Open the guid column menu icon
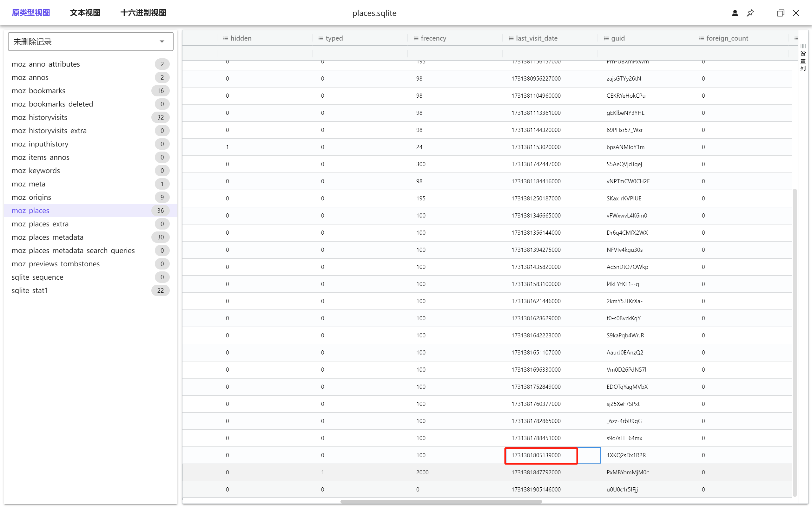The height and width of the screenshot is (507, 812). pyautogui.click(x=606, y=39)
